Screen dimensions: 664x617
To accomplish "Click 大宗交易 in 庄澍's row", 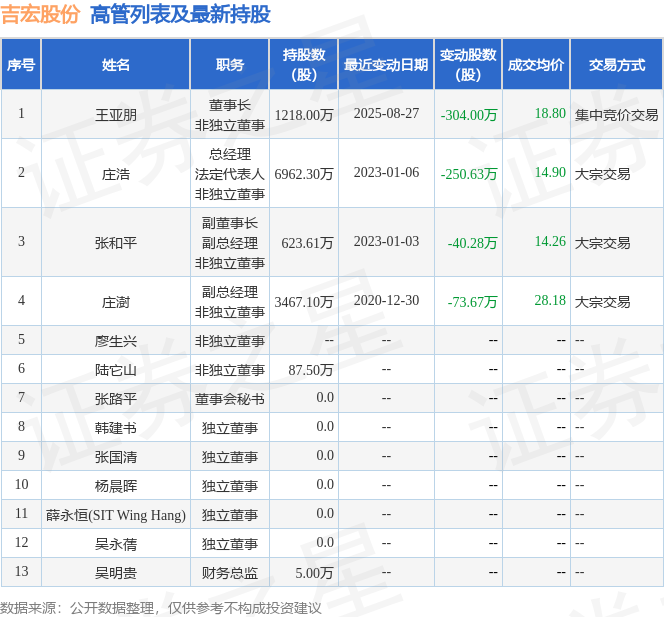I will click(x=603, y=302).
